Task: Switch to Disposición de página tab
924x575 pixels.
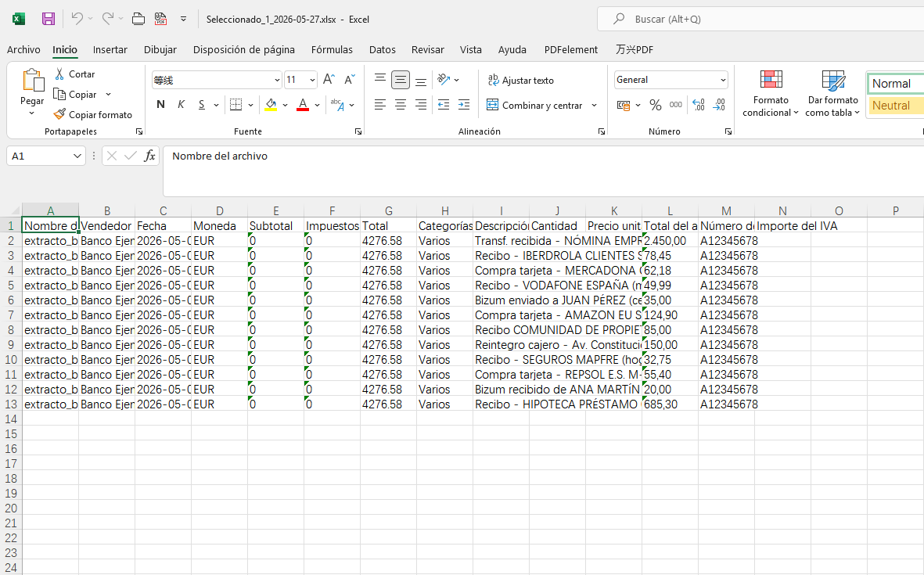Action: (244, 49)
